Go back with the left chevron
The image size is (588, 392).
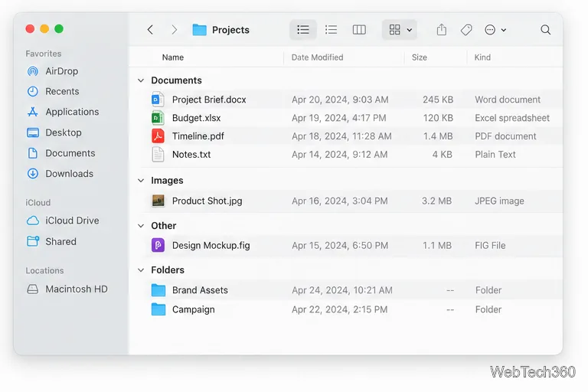click(x=150, y=30)
